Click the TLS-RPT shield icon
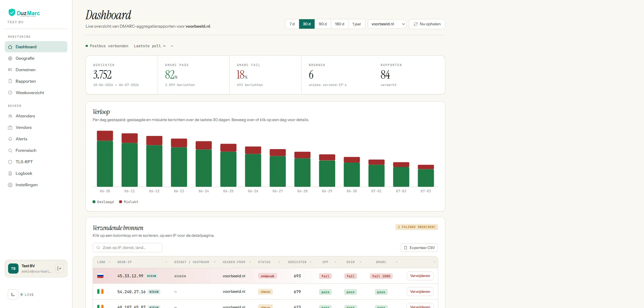The image size is (644, 308). click(10, 162)
